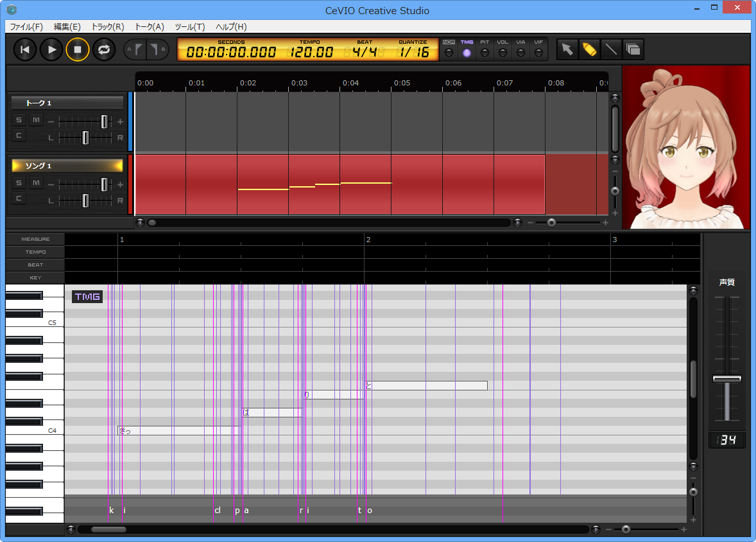Switch to NOR edit mode
This screenshot has height=542, width=756.
click(x=449, y=49)
